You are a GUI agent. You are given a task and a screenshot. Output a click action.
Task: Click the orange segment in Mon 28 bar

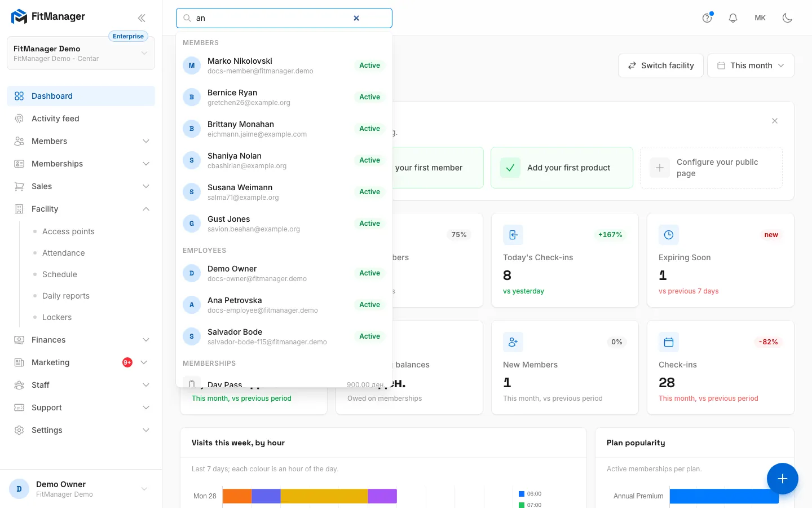pyautogui.click(x=237, y=496)
